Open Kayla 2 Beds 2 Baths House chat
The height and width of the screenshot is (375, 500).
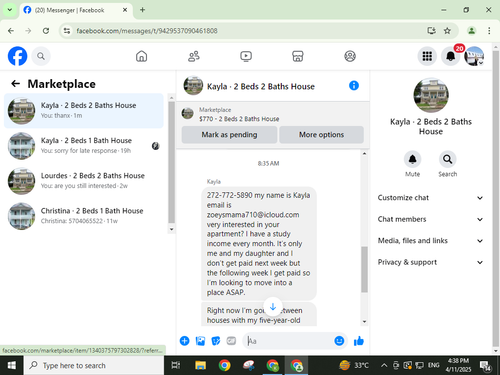84,111
